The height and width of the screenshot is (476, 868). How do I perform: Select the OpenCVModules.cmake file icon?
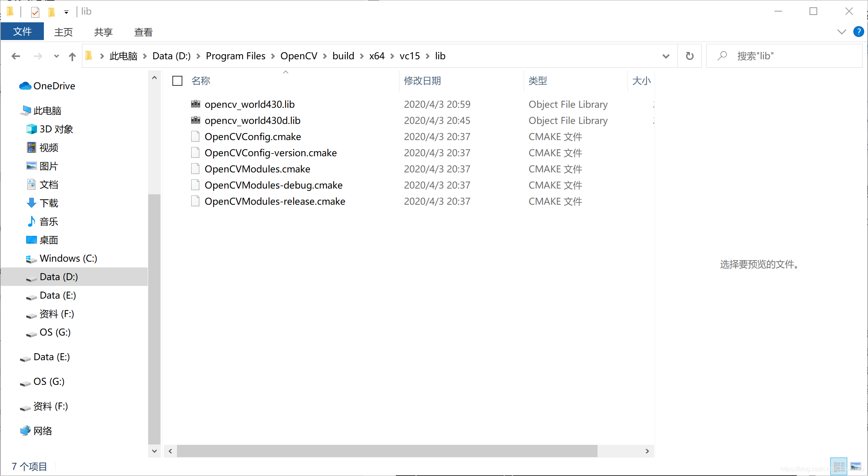click(195, 169)
